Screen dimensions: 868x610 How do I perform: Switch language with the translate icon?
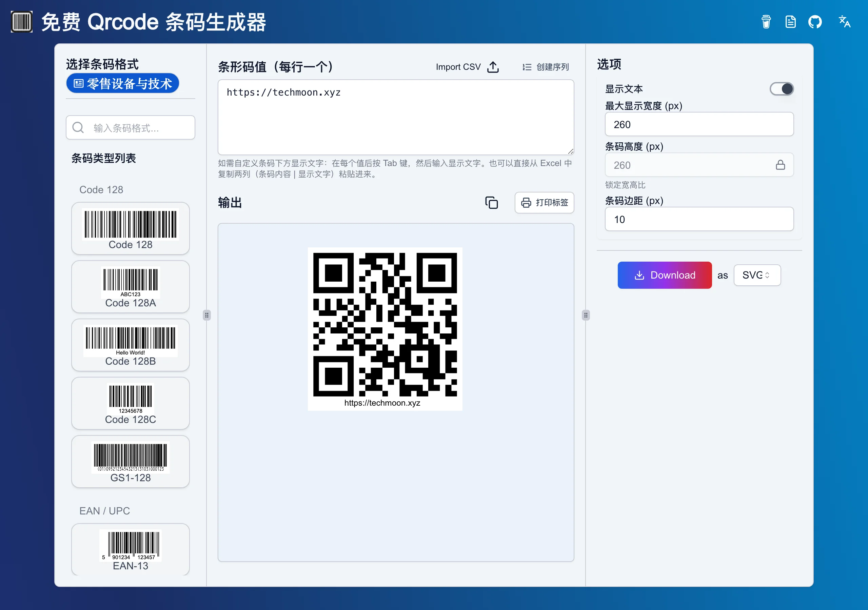844,22
